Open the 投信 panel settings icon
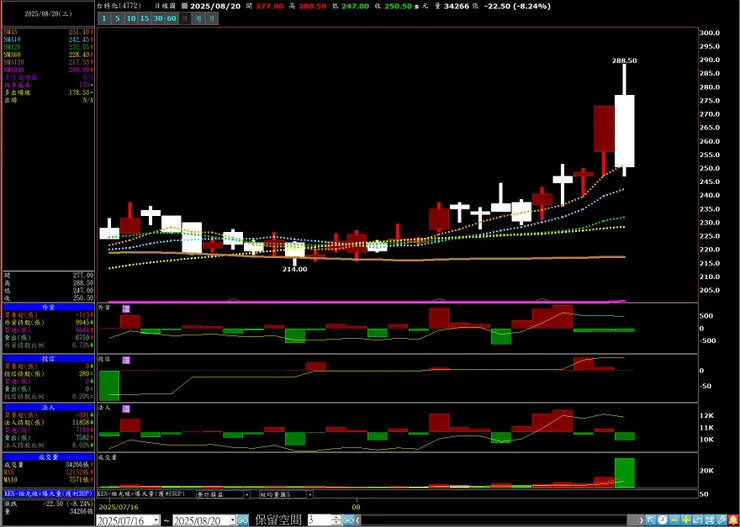Screen dimensions: 740x527 [x=126, y=360]
